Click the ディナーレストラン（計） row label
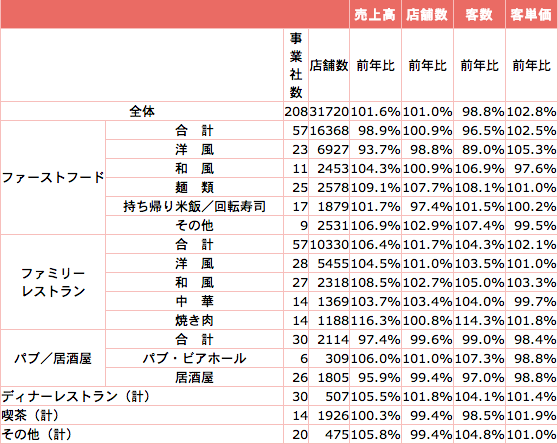This screenshot has height=444, width=558. tap(142, 396)
